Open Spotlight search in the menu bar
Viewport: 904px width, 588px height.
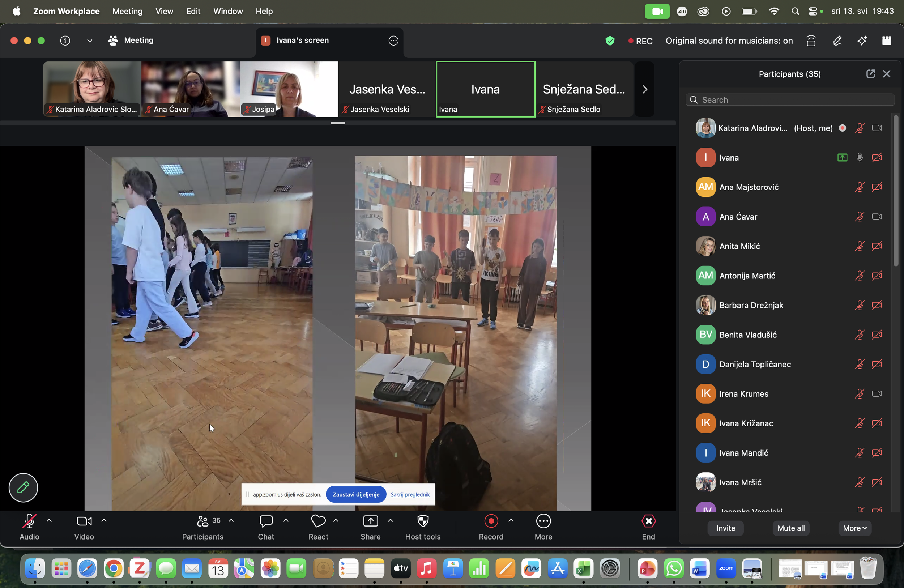point(795,12)
